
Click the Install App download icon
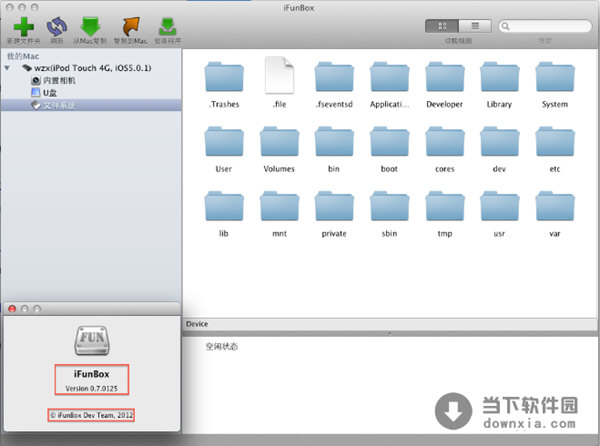point(168,26)
